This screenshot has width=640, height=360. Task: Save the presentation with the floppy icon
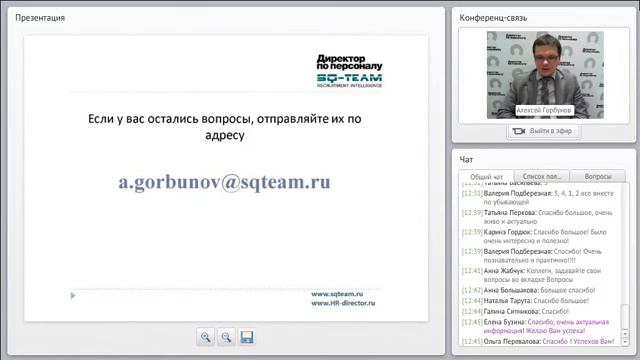247,337
